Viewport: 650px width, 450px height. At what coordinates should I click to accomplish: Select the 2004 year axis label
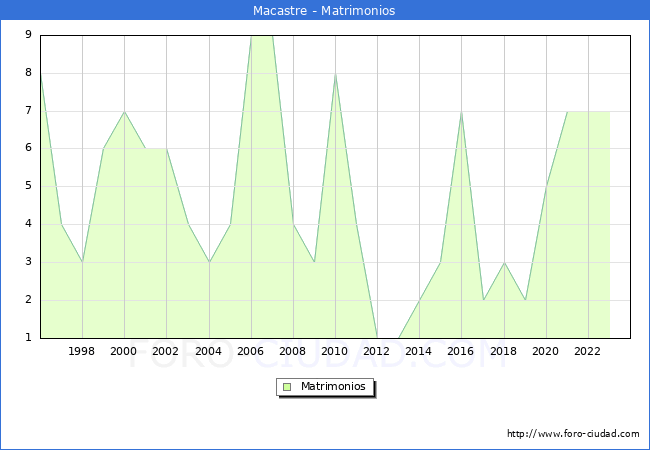[209, 351]
